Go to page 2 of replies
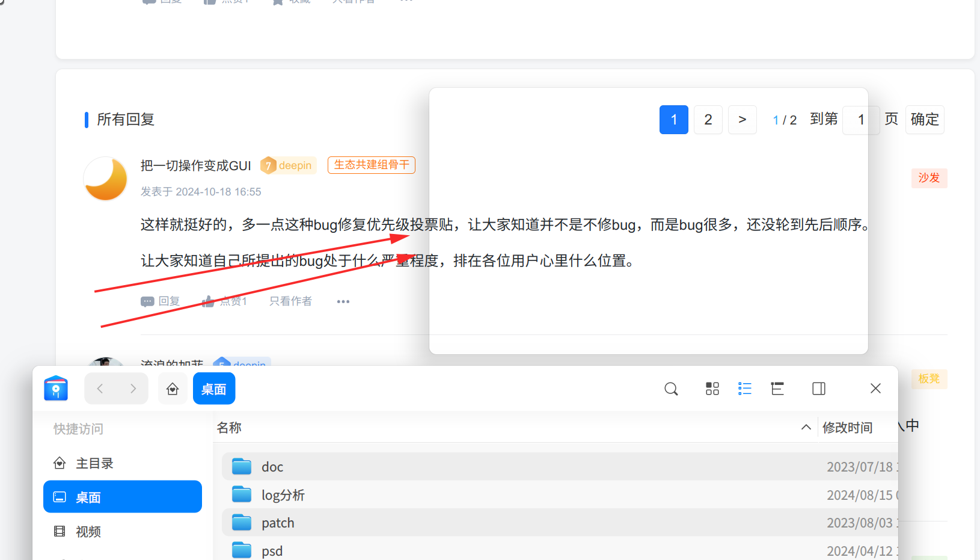This screenshot has width=980, height=560. tap(708, 120)
